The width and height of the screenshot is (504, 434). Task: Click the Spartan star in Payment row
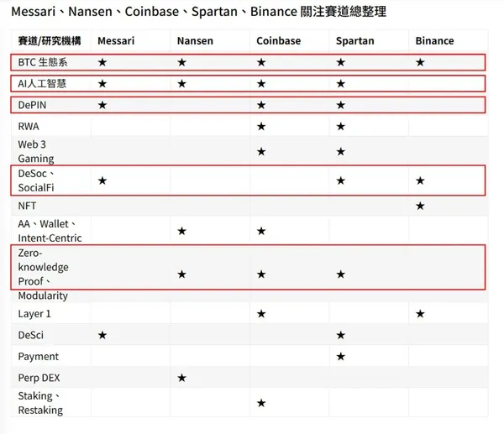[x=340, y=356]
